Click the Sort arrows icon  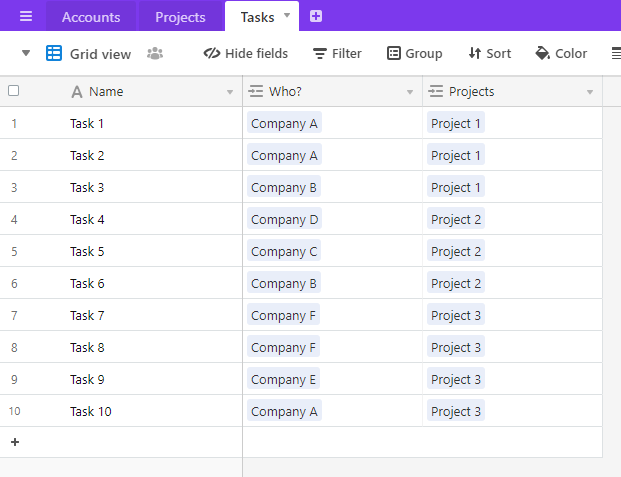[x=474, y=53]
